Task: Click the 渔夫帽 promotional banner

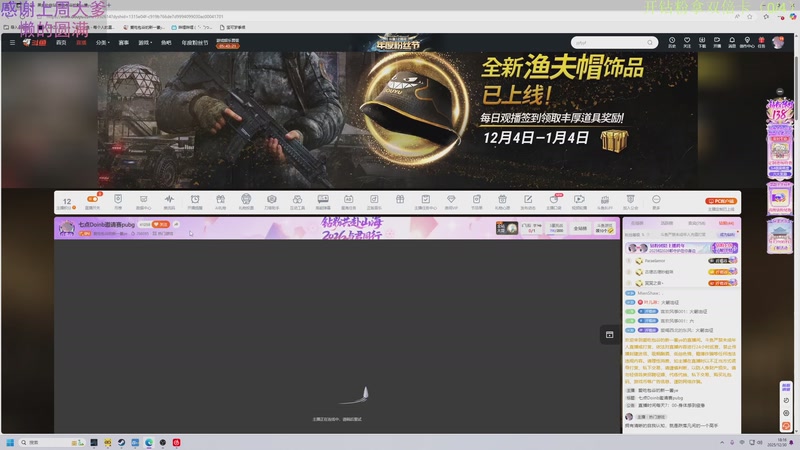Action: [397, 120]
